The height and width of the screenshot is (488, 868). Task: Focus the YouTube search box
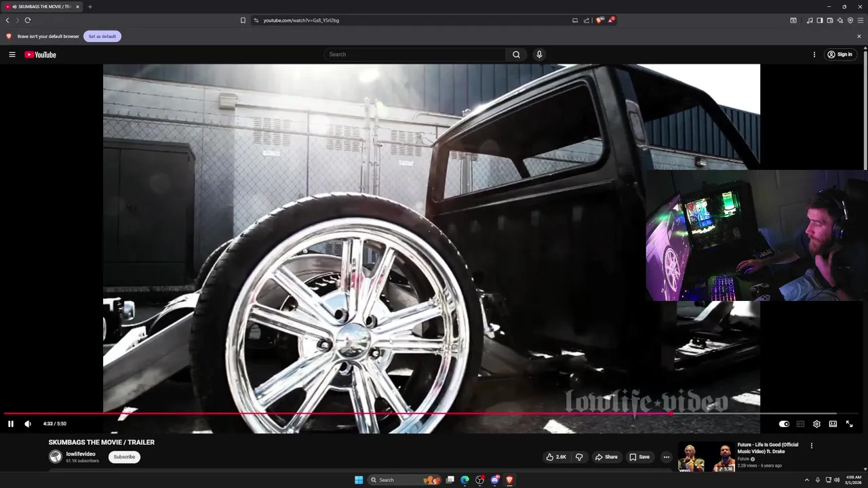click(415, 54)
